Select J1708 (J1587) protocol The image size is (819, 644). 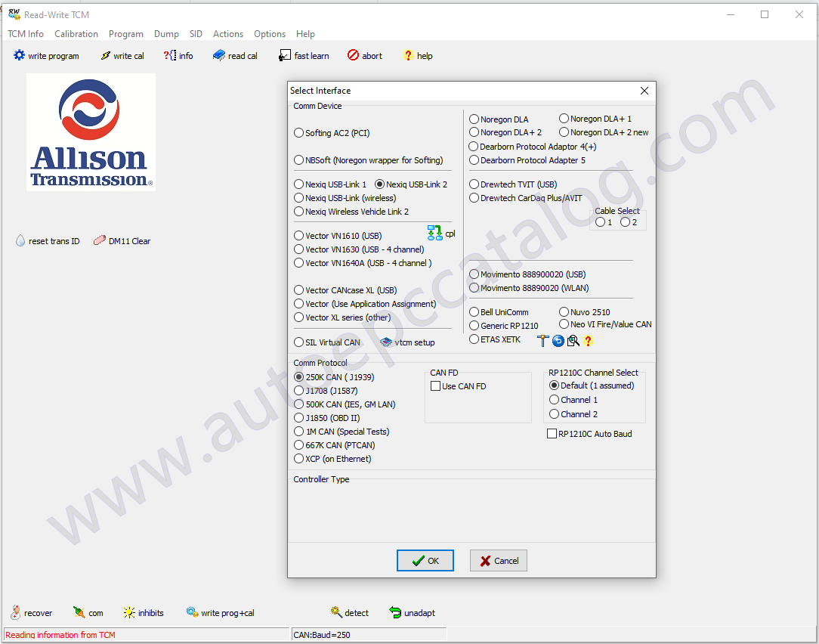298,390
